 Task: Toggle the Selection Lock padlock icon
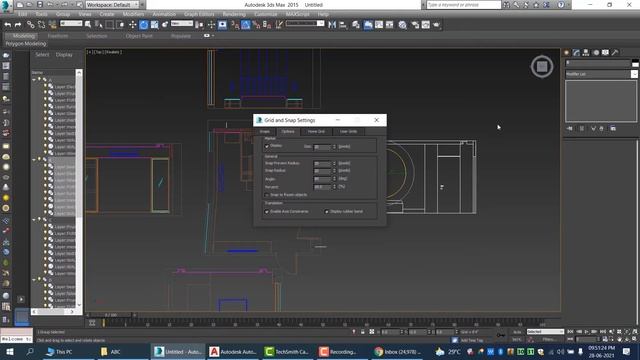point(362,332)
